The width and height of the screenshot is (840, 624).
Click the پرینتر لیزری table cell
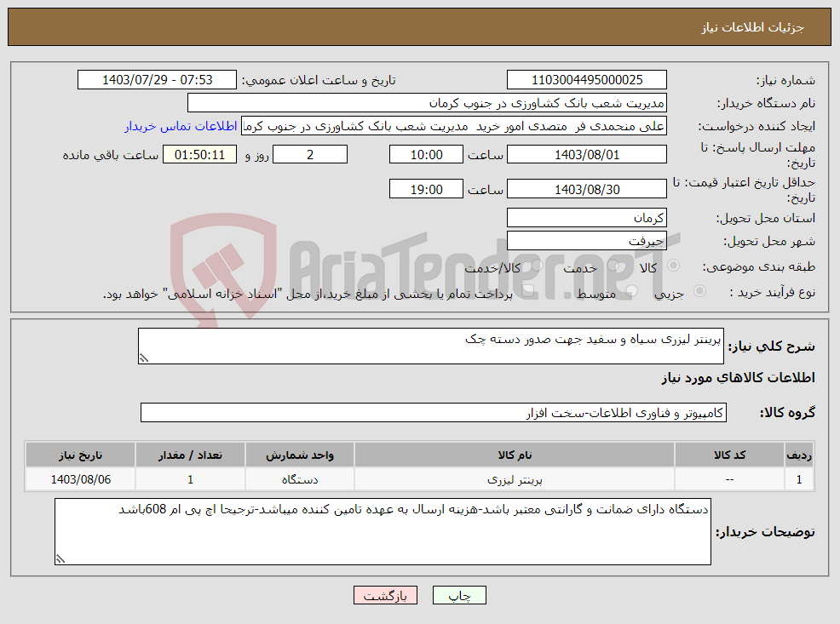(515, 479)
